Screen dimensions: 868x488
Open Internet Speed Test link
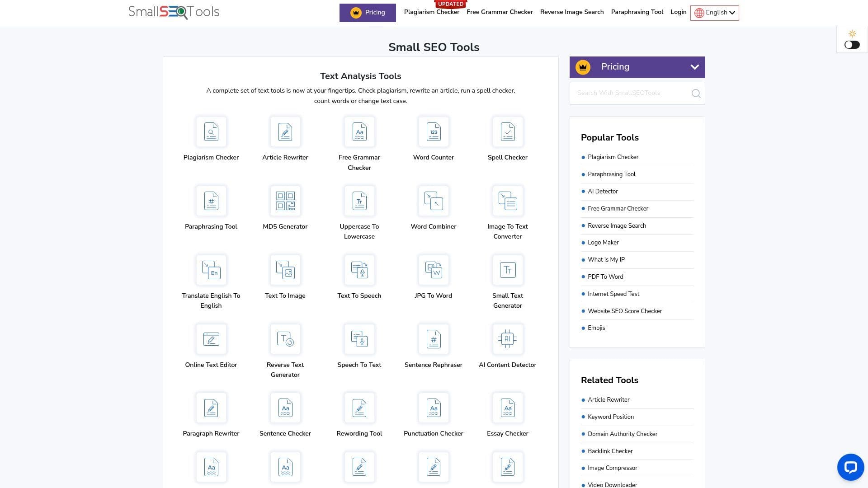click(x=613, y=294)
